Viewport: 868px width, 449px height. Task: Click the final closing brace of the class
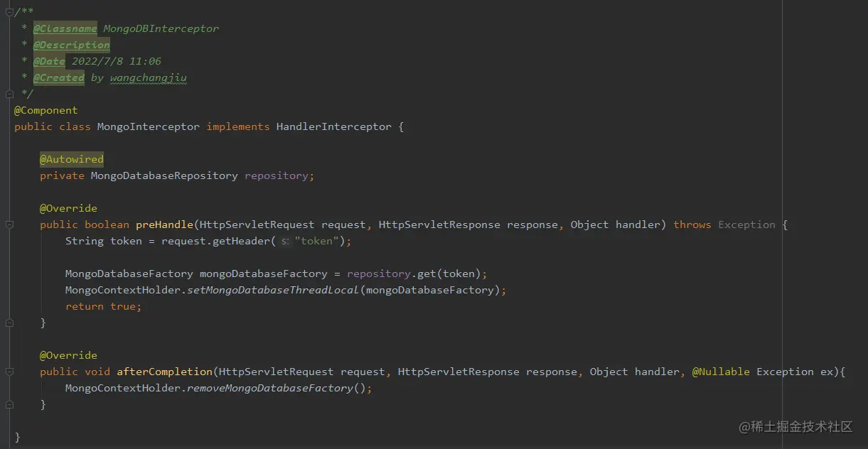(x=18, y=437)
